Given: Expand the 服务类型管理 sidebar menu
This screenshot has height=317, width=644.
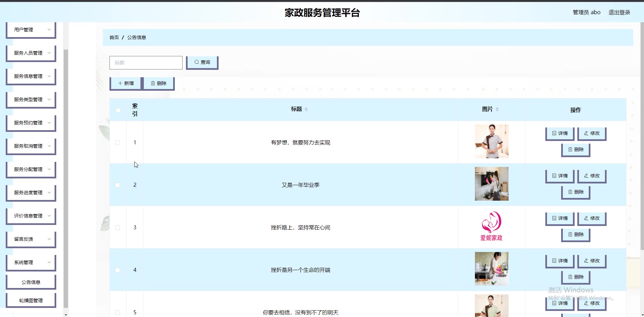Looking at the screenshot, I should (x=31, y=99).
